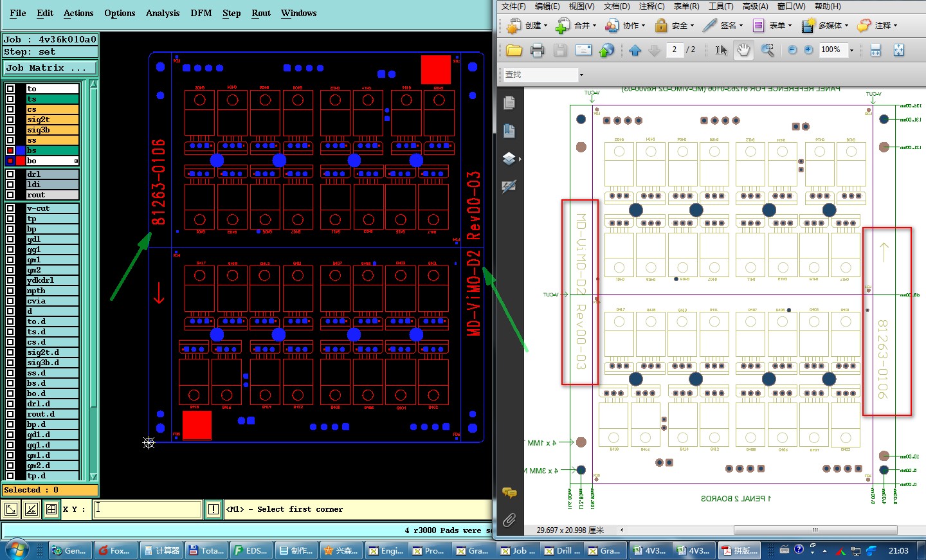Go to previous page with blue up arrow
Image resolution: width=926 pixels, height=560 pixels.
635,50
